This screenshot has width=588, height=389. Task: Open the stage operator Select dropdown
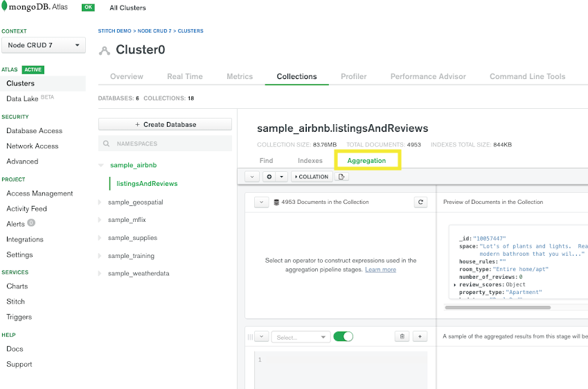click(301, 337)
